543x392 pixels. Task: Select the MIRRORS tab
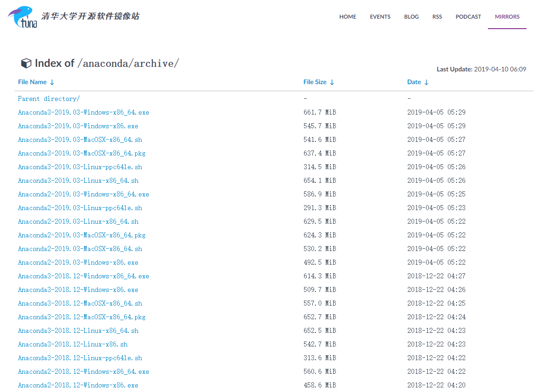click(507, 17)
